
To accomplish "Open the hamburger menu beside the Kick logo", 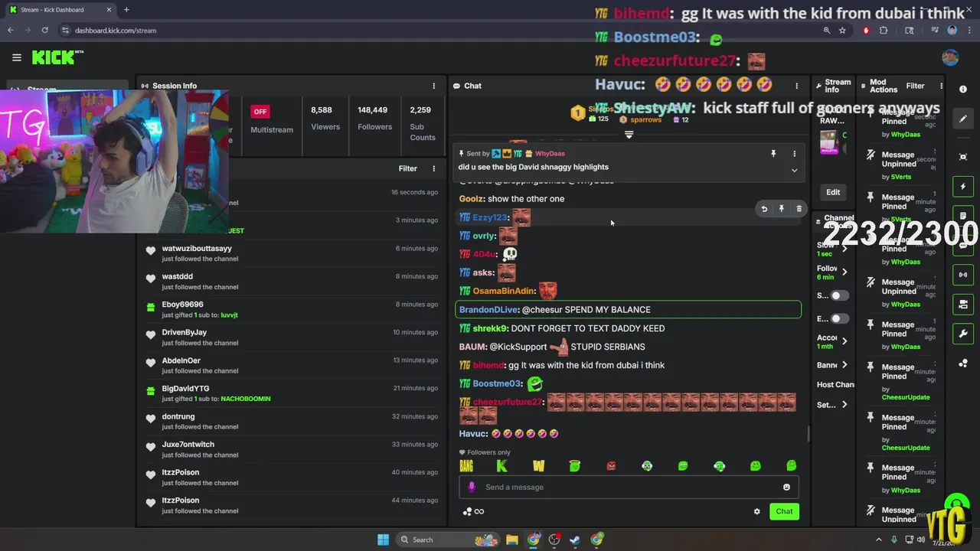I will pyautogui.click(x=16, y=57).
